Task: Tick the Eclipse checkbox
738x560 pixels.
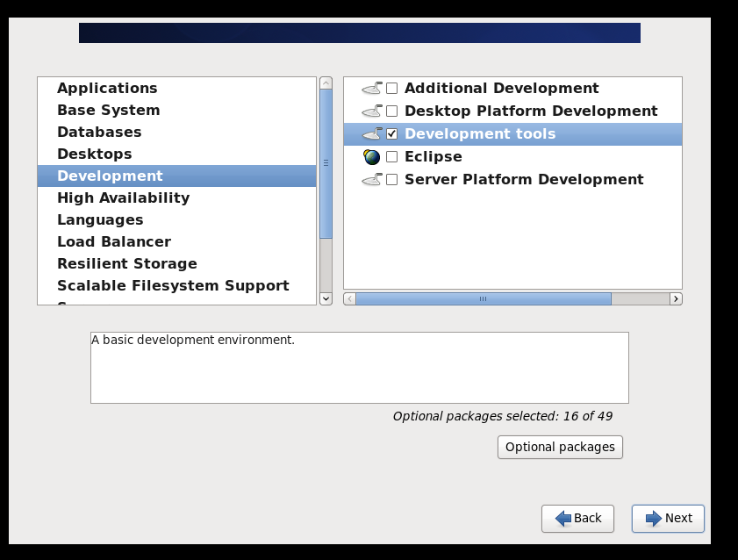Action: pyautogui.click(x=392, y=157)
